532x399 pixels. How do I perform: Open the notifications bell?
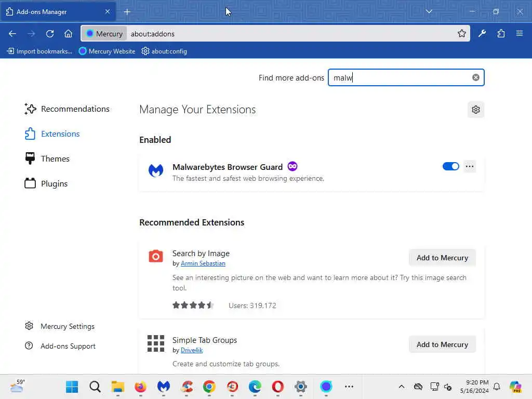(497, 387)
